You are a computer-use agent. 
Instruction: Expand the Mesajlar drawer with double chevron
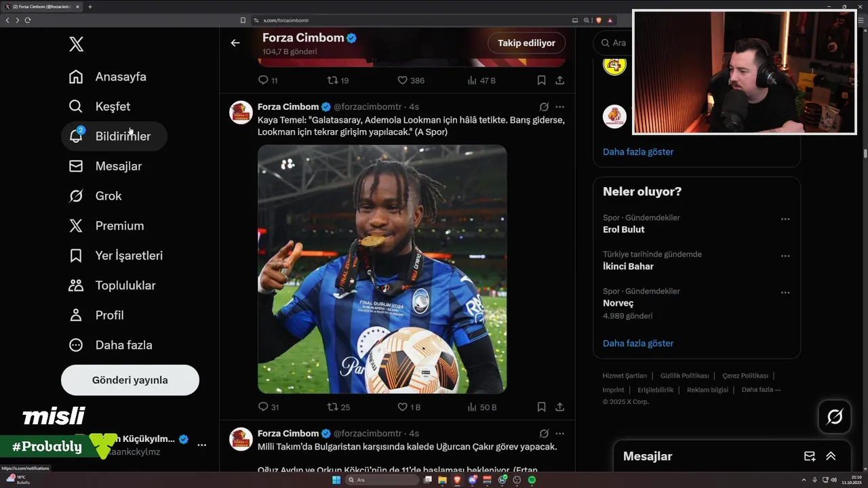tap(831, 456)
